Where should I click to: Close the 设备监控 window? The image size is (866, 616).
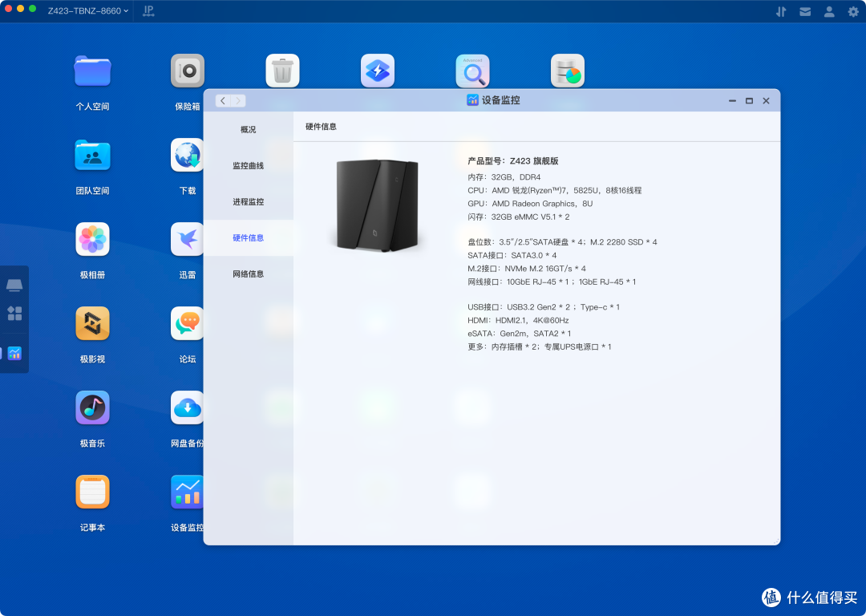point(766,100)
